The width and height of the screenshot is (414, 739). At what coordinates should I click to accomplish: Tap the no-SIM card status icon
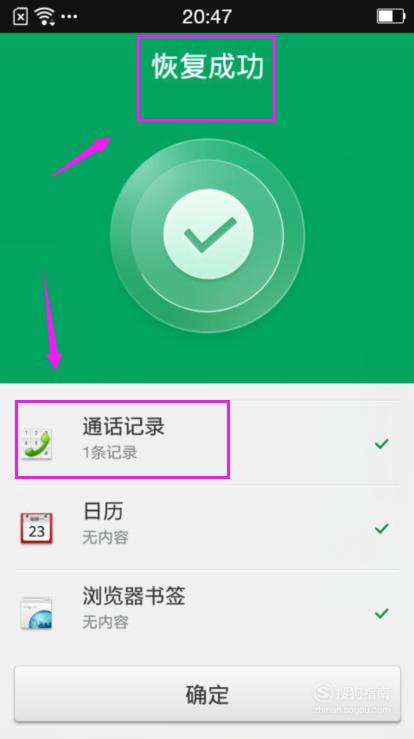pos(21,17)
